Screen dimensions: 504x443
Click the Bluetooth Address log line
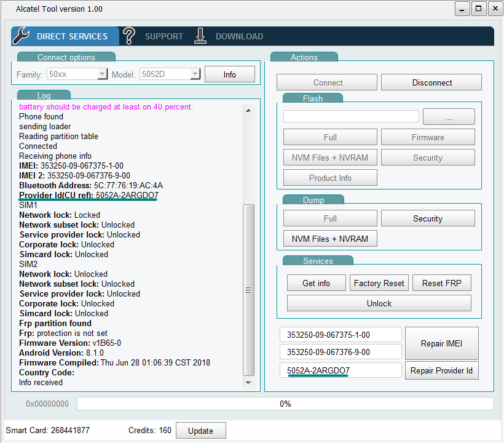tap(91, 185)
